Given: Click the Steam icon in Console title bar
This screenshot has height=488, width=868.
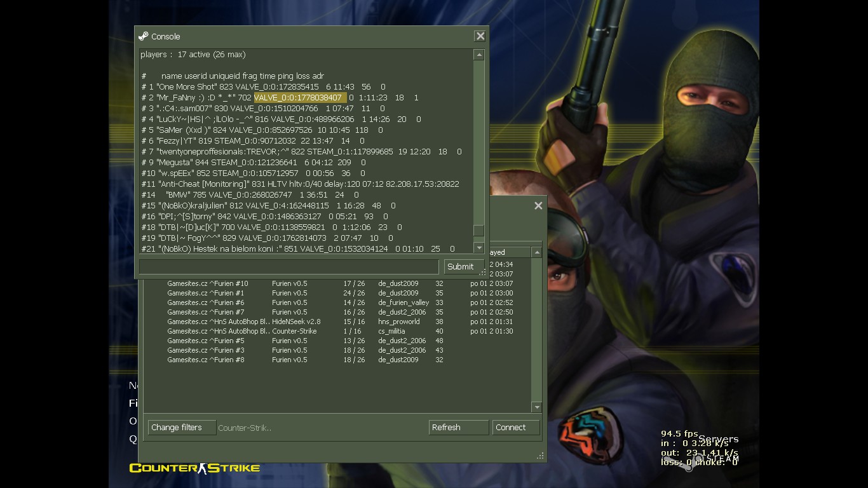Looking at the screenshot, I should tap(144, 37).
